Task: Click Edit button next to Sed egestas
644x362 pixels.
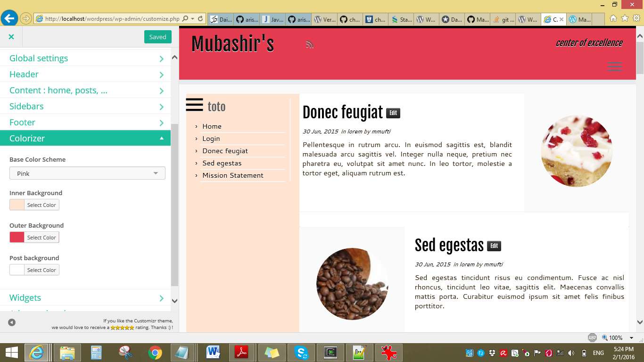Action: pos(494,246)
